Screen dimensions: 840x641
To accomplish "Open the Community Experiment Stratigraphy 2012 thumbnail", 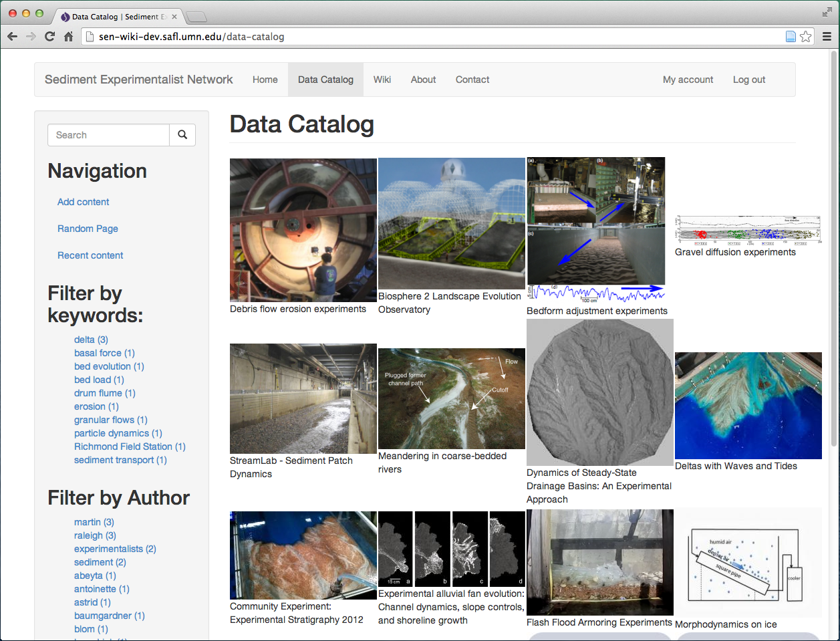I will (x=303, y=555).
